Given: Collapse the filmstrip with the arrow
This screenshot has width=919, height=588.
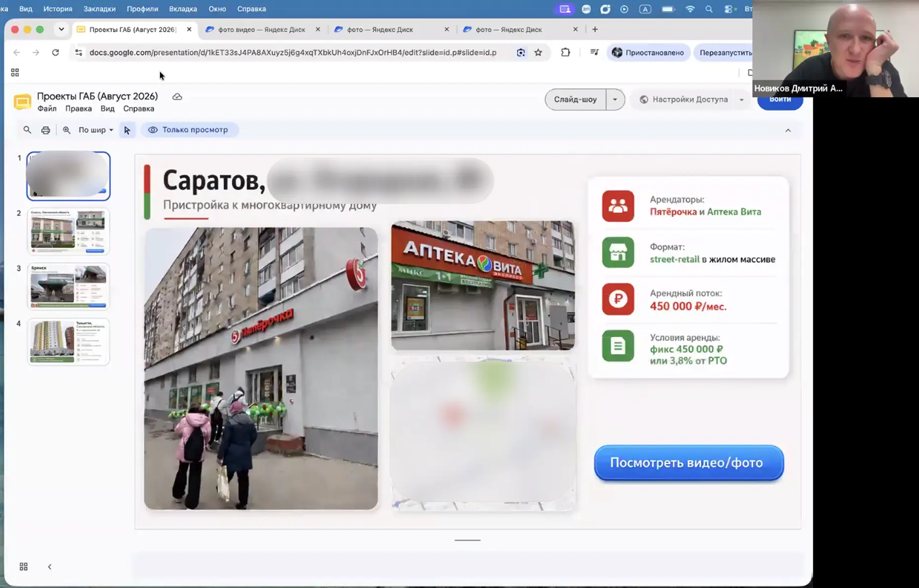Looking at the screenshot, I should [49, 566].
